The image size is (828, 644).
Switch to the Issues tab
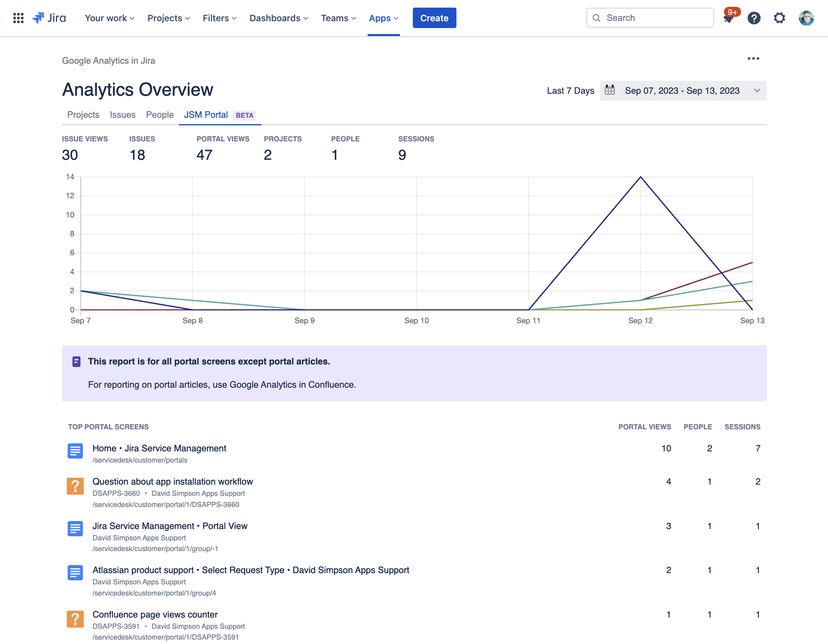click(123, 115)
